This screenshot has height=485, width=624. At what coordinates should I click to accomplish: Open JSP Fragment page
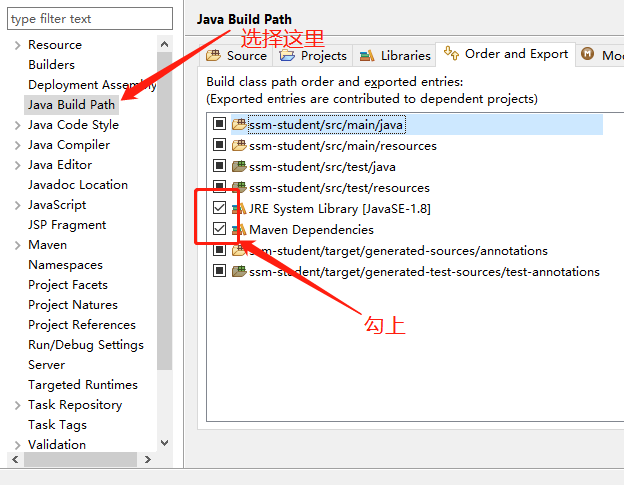click(x=67, y=225)
